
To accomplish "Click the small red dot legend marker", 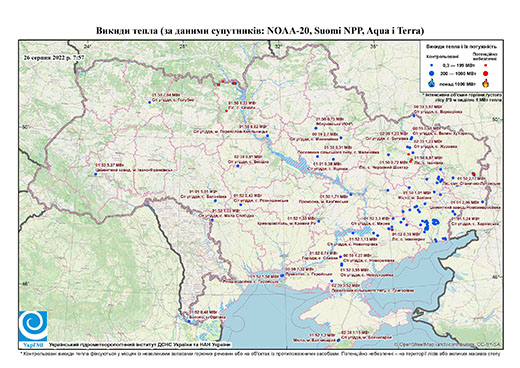I will tap(486, 66).
